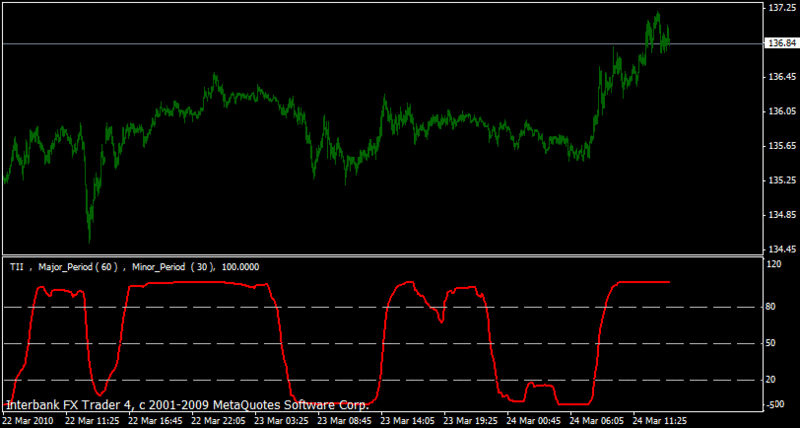
Task: Click the 23 Mar 19:25 time label
Action: pyautogui.click(x=471, y=421)
